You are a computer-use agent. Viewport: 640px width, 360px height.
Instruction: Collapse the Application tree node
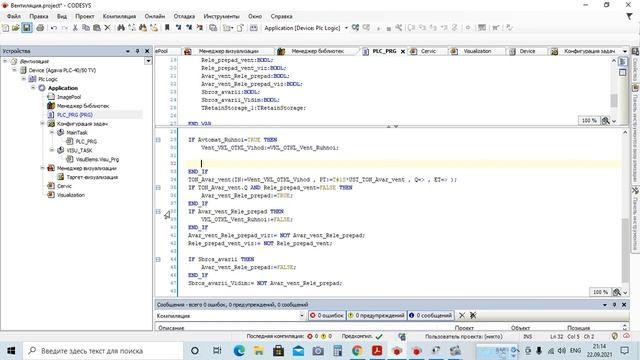pos(33,88)
